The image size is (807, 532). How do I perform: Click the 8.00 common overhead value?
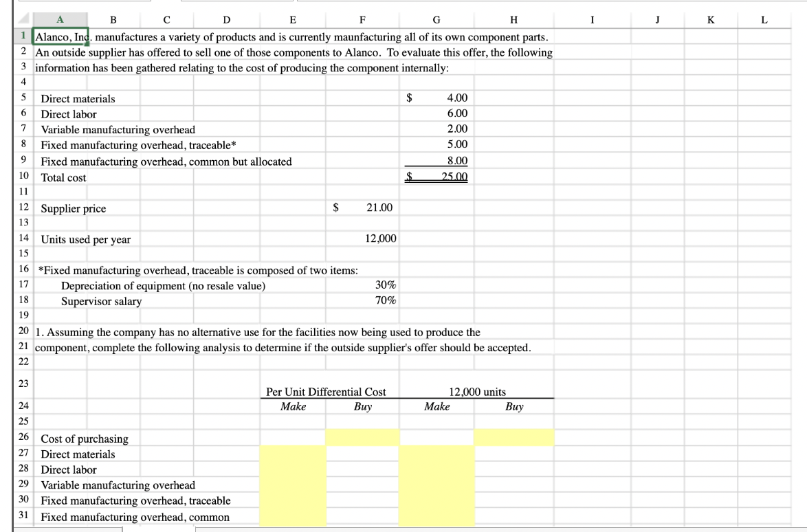457,161
